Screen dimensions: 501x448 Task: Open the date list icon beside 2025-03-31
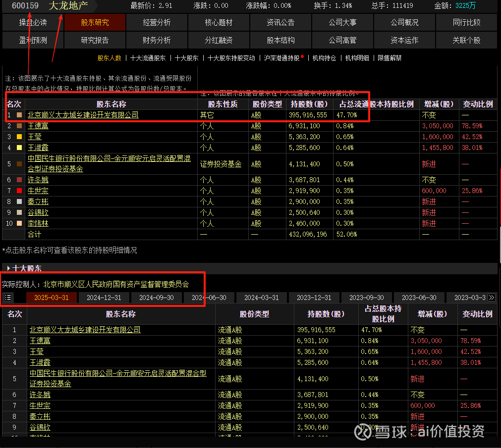click(x=8, y=298)
